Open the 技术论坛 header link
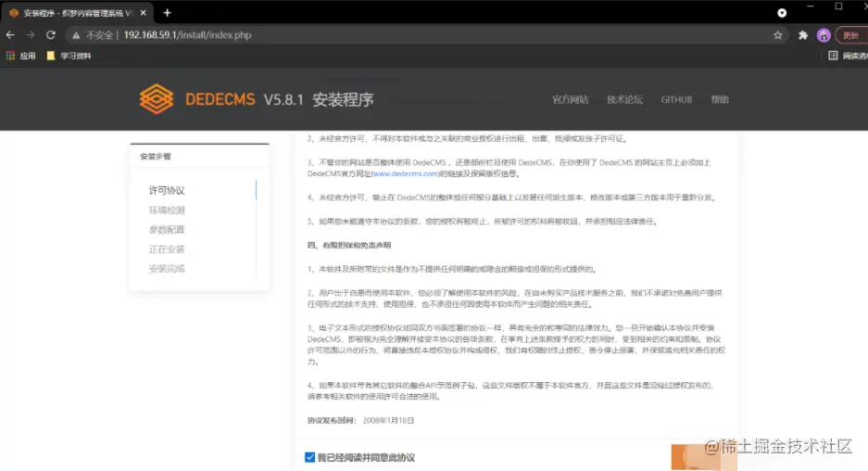This screenshot has height=471, width=868. 624,100
